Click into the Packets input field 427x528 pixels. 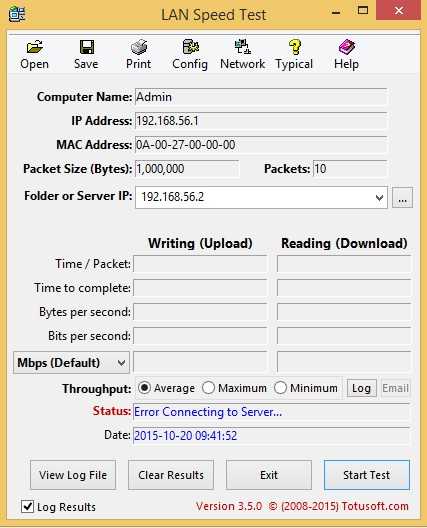tap(350, 169)
